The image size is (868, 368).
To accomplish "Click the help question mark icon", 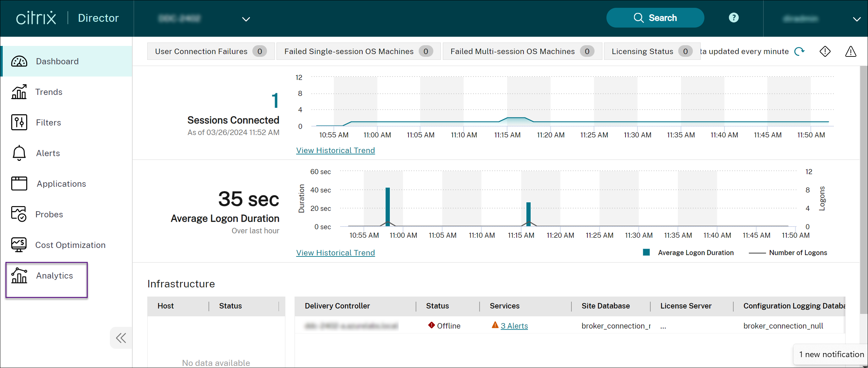I will click(734, 18).
